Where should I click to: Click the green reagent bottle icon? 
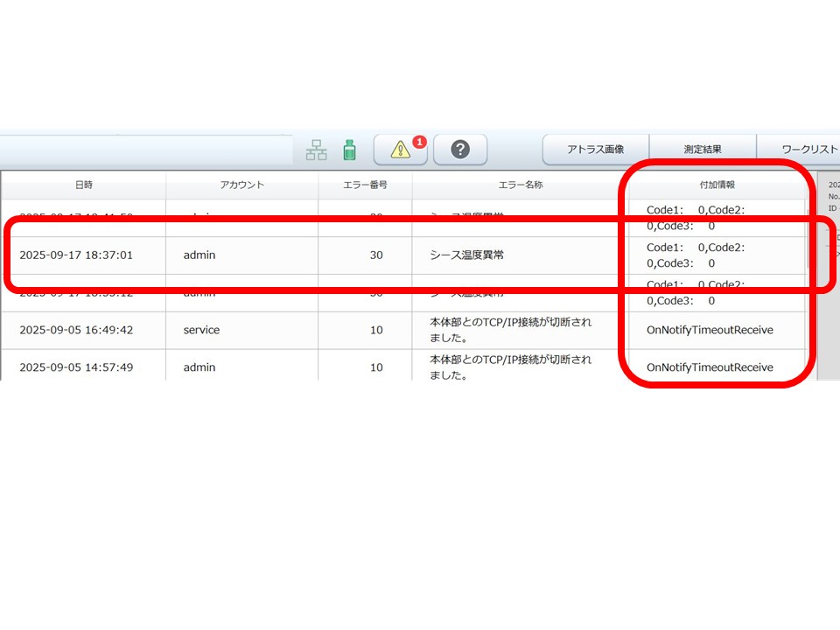point(349,150)
